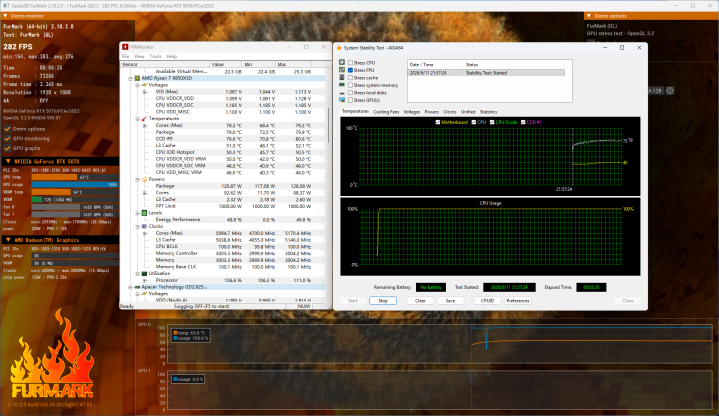Expand the Cores (Max) temperature row
Image resolution: width=719 pixels, height=416 pixels.
pyautogui.click(x=145, y=125)
